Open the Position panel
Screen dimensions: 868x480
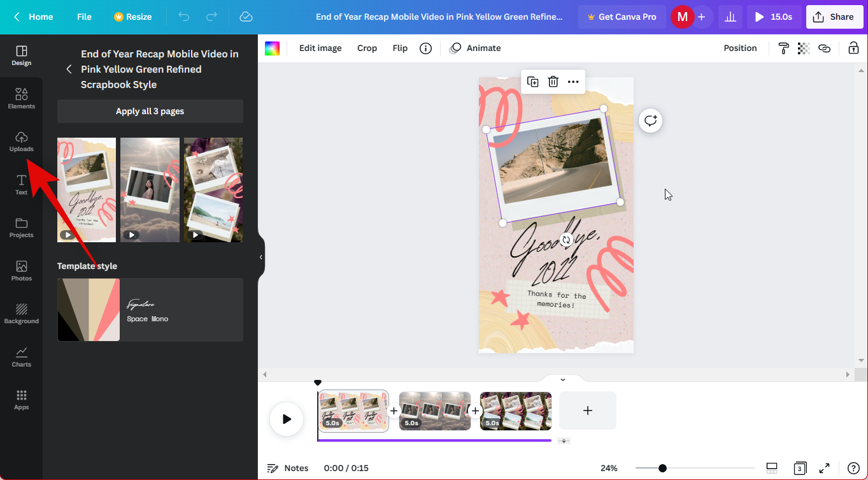740,48
